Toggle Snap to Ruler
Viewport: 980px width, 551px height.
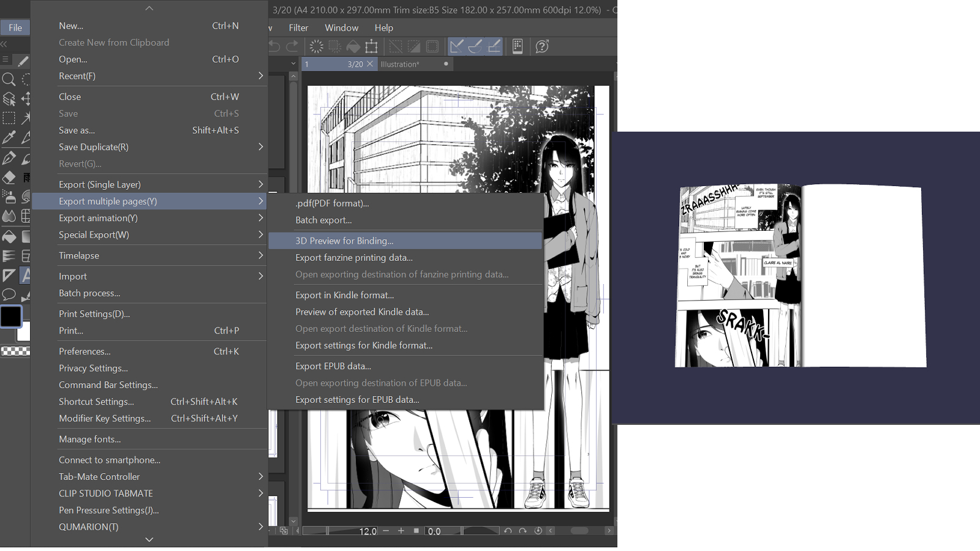point(455,46)
